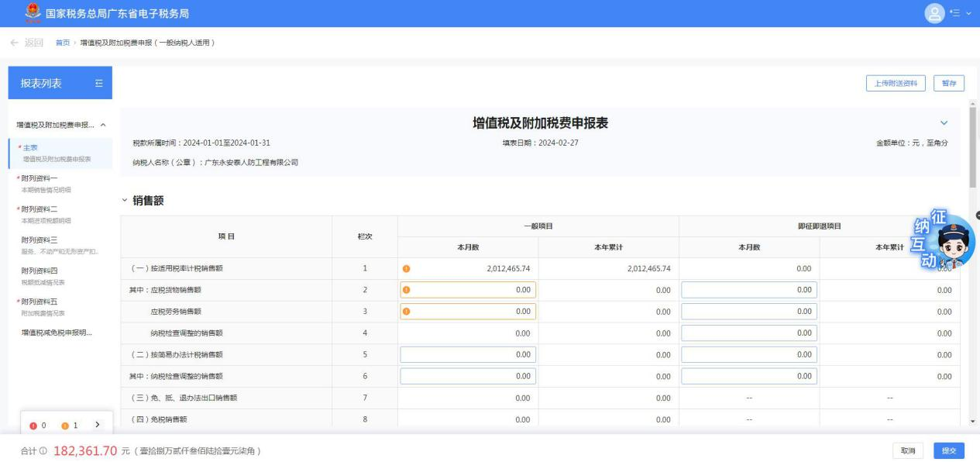Expand the error list arrow
The height and width of the screenshot is (462, 980).
(x=97, y=425)
